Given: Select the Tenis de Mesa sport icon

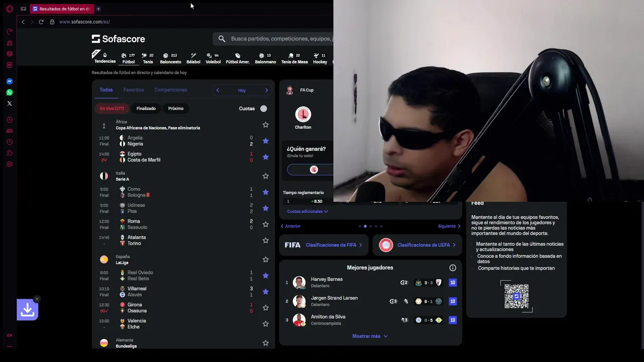Looking at the screenshot, I should 294,58.
